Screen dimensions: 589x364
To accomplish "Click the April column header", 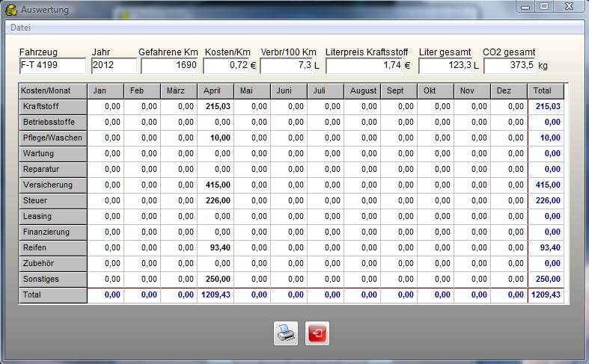I will coord(216,91).
